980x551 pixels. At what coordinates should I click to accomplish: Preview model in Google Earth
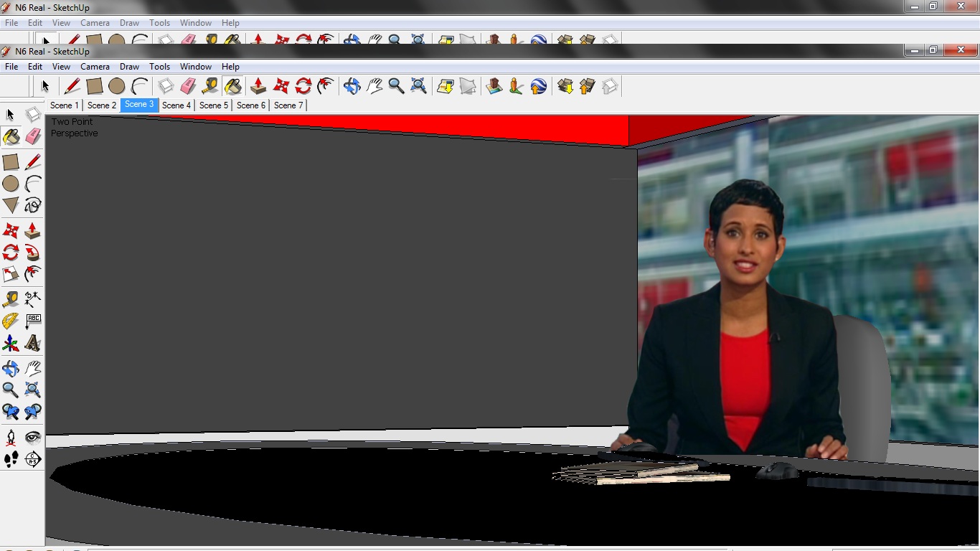click(x=538, y=86)
